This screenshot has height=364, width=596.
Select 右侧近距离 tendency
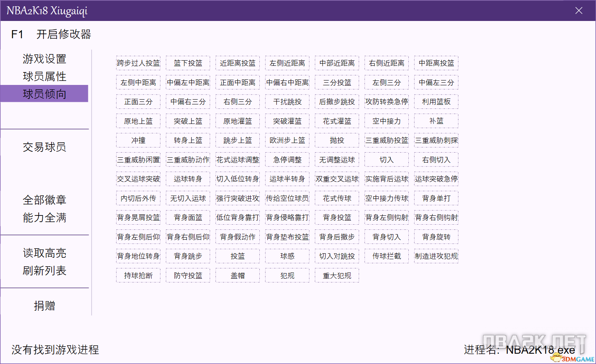click(387, 63)
